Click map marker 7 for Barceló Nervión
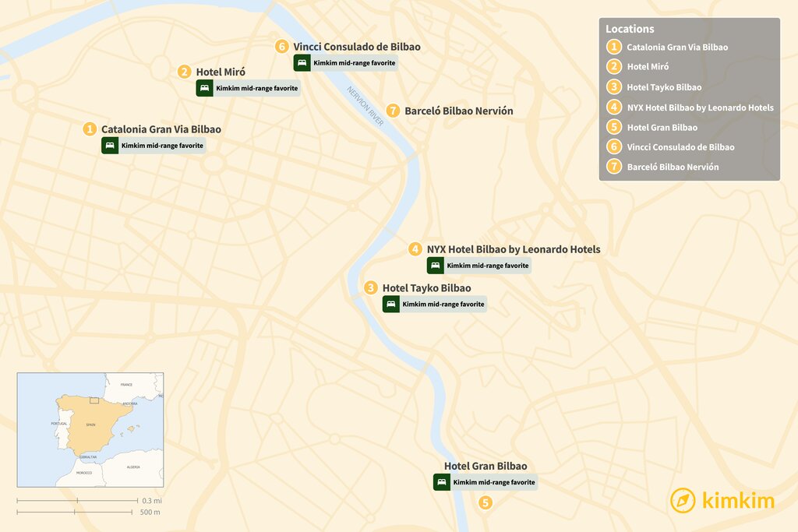 tap(393, 111)
